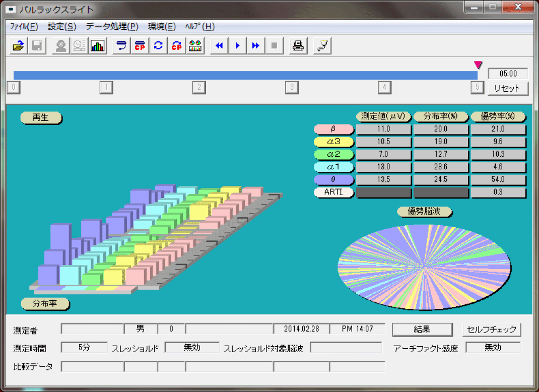The image size is (539, 392).
Task: Open the データ処理(P) menu
Action: click(112, 27)
